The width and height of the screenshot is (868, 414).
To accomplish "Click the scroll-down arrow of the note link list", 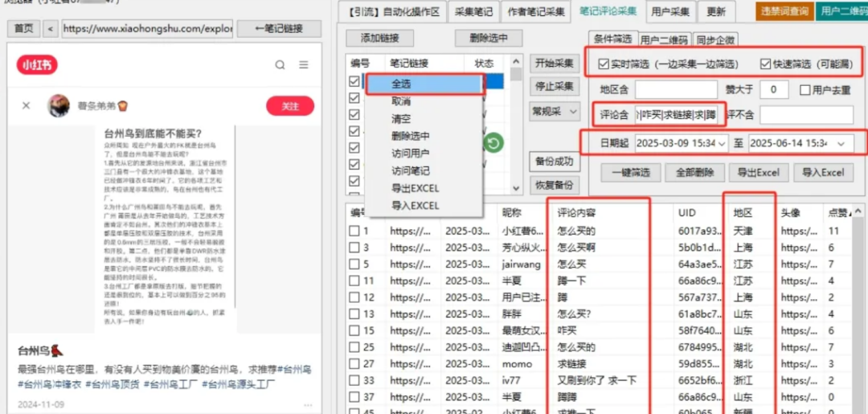I will 516,189.
